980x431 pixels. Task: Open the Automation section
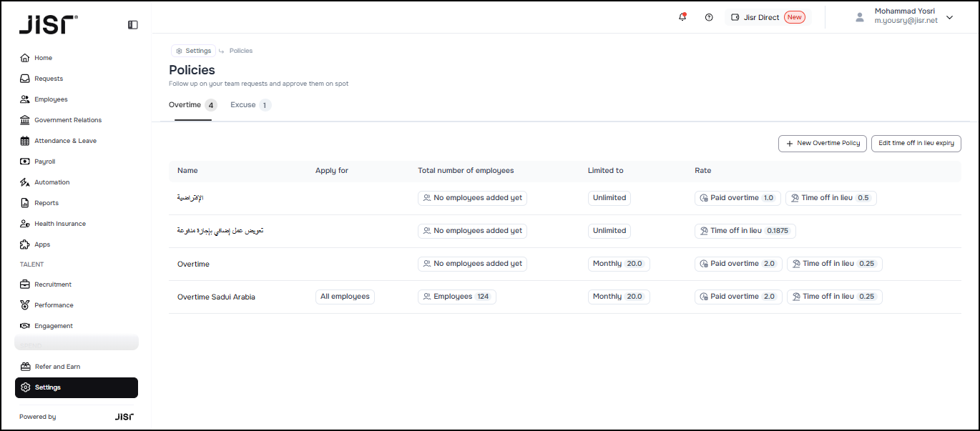point(52,182)
